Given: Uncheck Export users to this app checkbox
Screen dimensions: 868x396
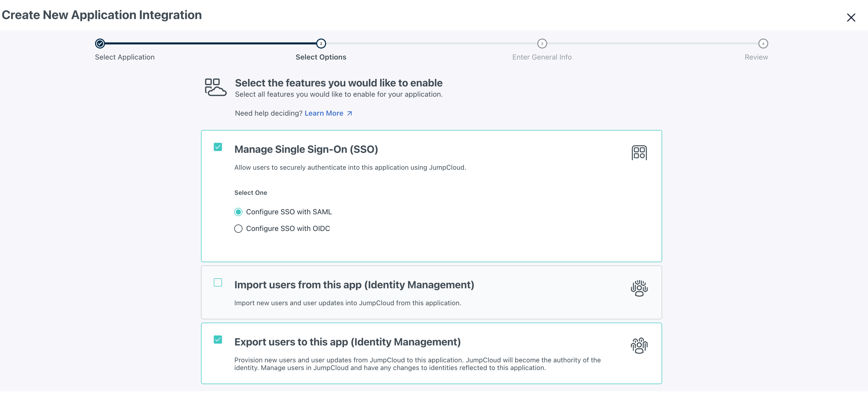Looking at the screenshot, I should click(218, 340).
